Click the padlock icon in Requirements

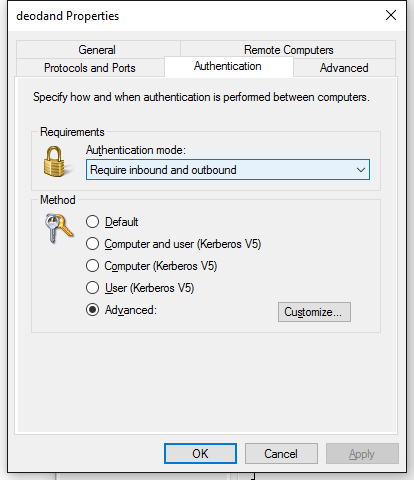point(54,161)
